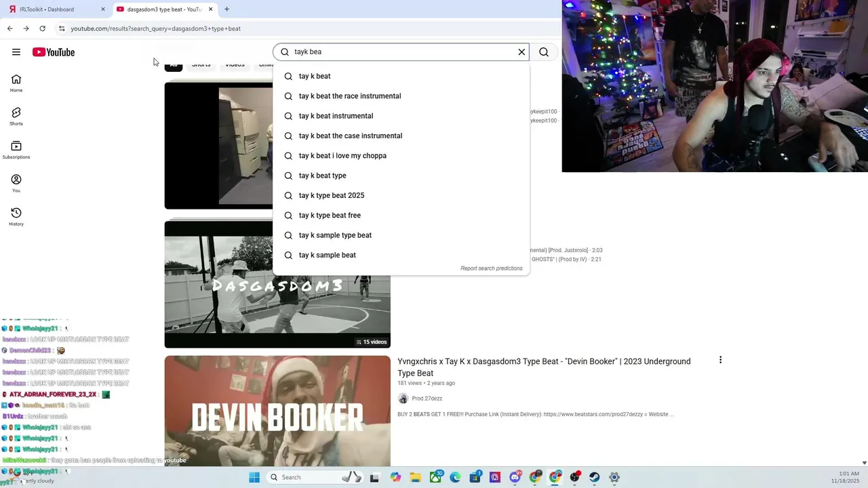Launch Copilot from the taskbar

point(395,477)
